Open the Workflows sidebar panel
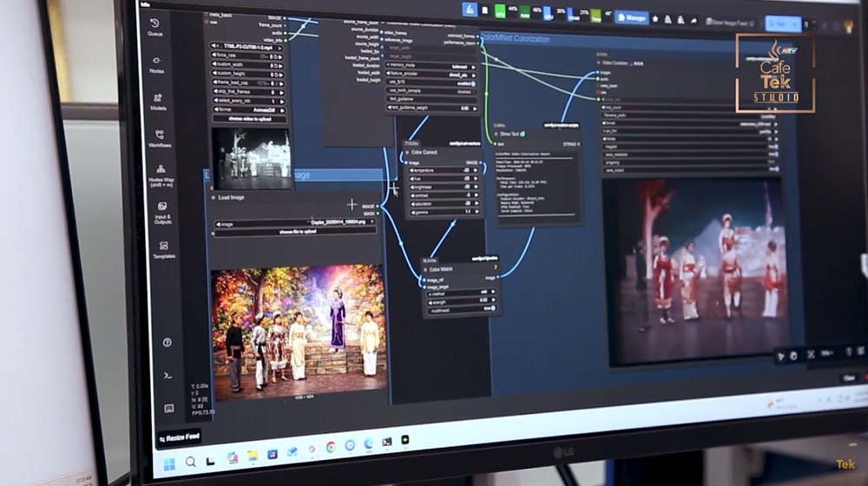This screenshot has width=868, height=486. (x=160, y=138)
